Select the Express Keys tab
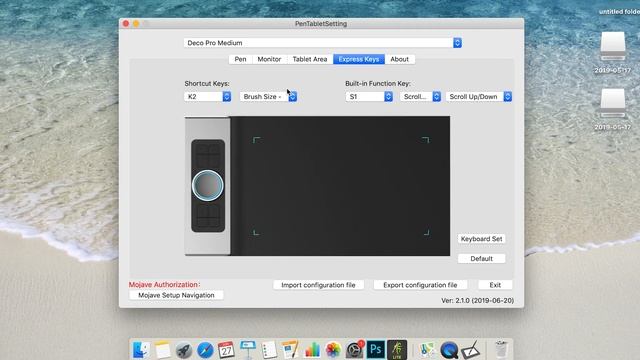The height and width of the screenshot is (360, 640). coord(359,59)
